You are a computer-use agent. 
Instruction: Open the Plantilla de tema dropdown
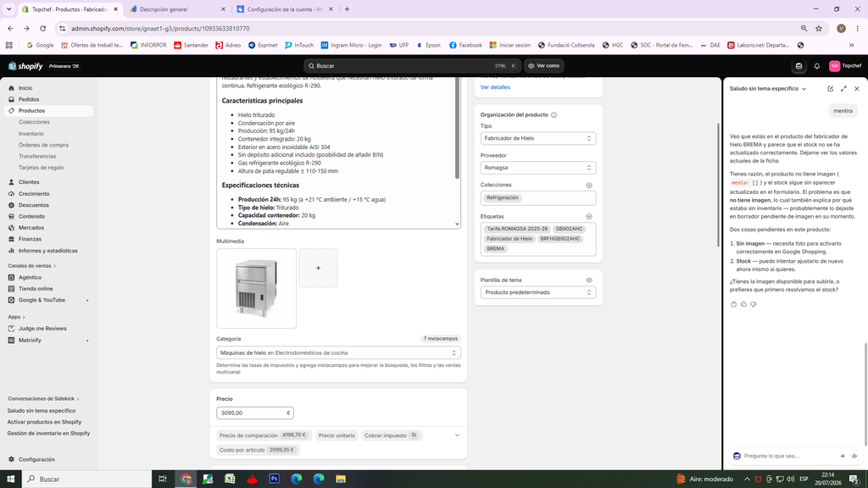click(x=538, y=292)
